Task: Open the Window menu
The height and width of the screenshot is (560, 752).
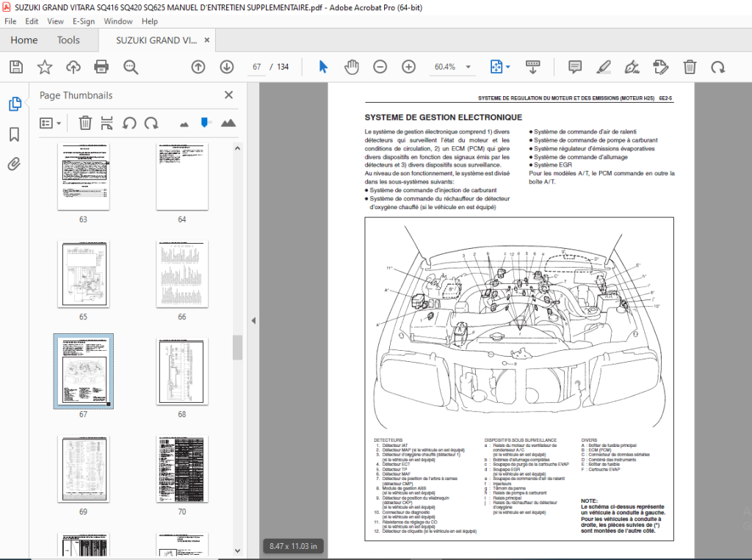Action: [118, 21]
